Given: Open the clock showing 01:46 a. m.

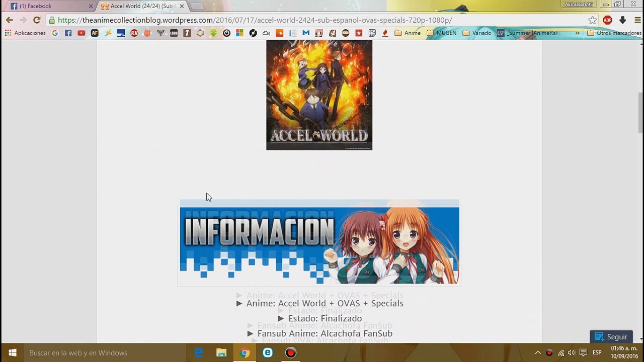Looking at the screenshot, I should [x=624, y=352].
